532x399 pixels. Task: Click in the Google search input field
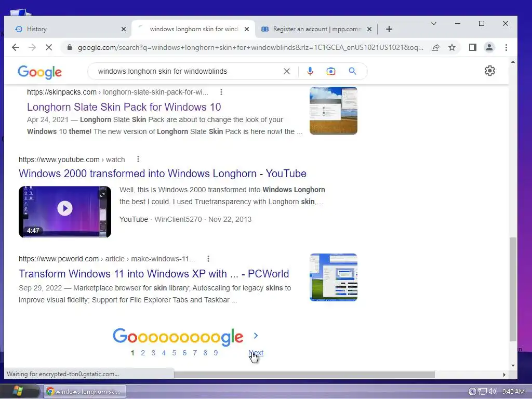coord(187,71)
